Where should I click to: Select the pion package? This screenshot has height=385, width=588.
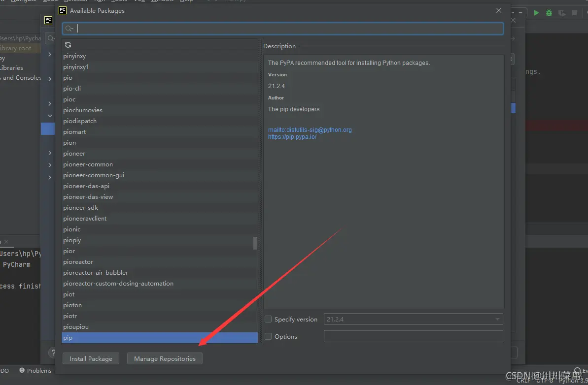tap(160, 143)
